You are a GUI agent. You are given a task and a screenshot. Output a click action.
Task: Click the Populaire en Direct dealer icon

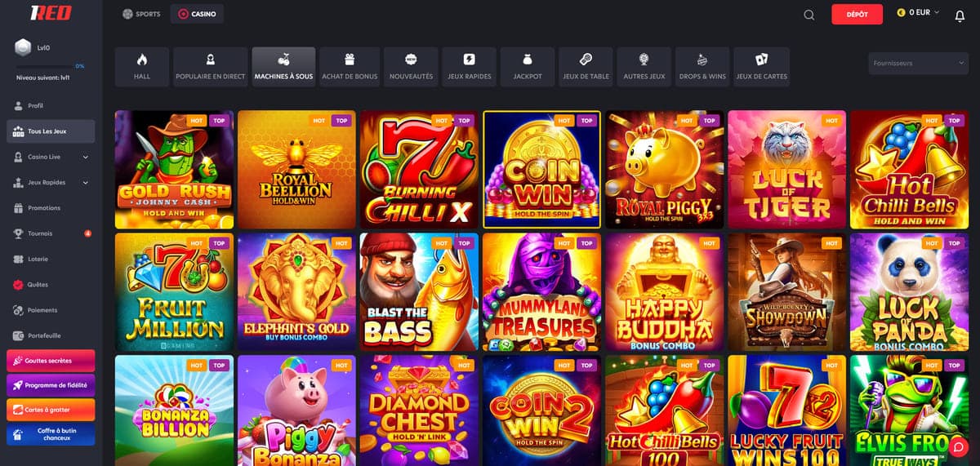(x=211, y=60)
